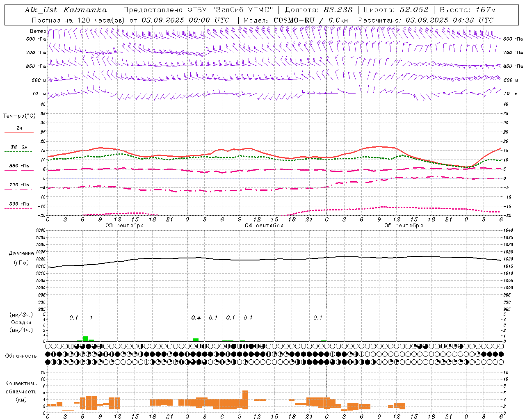
Task: Click the tallest green precipitation bar
Action: click(x=85, y=339)
